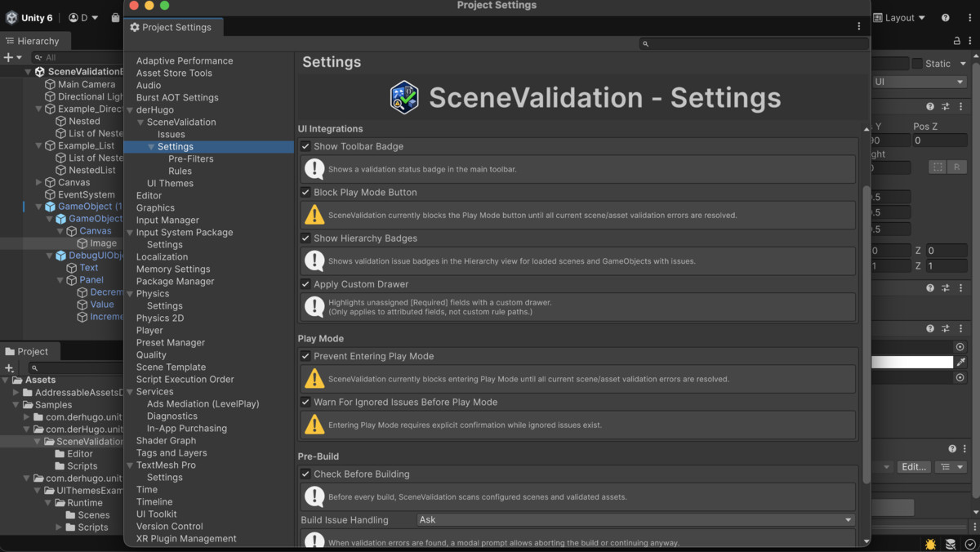Collapse the derHugo settings category
The image size is (980, 552).
(130, 109)
